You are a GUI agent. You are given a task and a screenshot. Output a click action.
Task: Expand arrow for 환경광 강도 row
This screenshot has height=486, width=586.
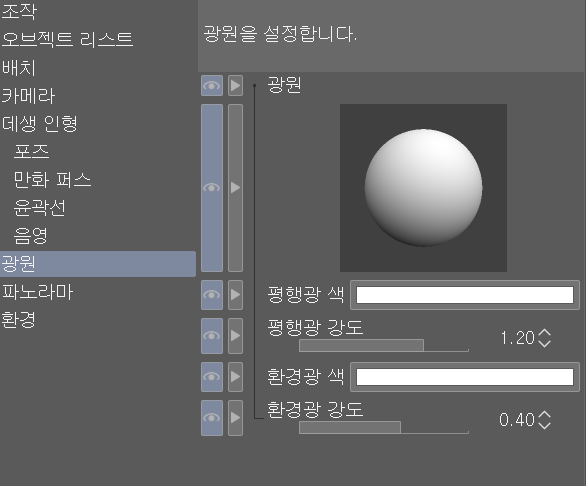235,418
